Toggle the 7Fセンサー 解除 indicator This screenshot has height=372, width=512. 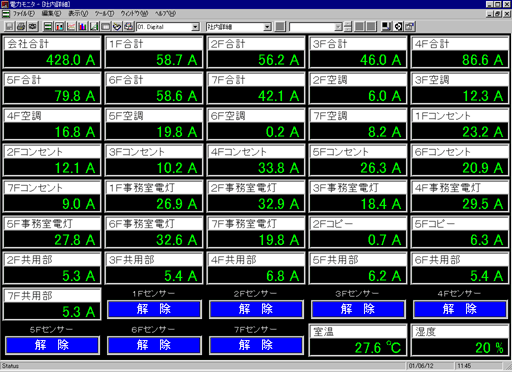click(256, 345)
